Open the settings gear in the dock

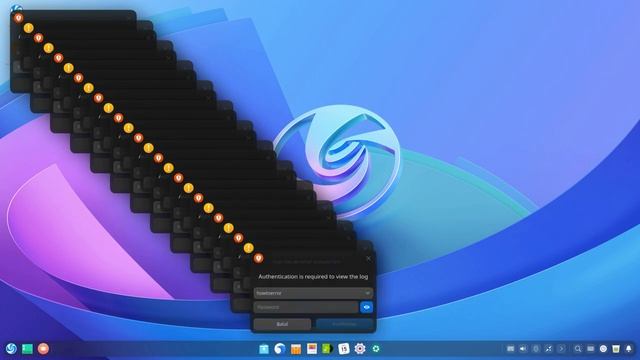(x=360, y=349)
